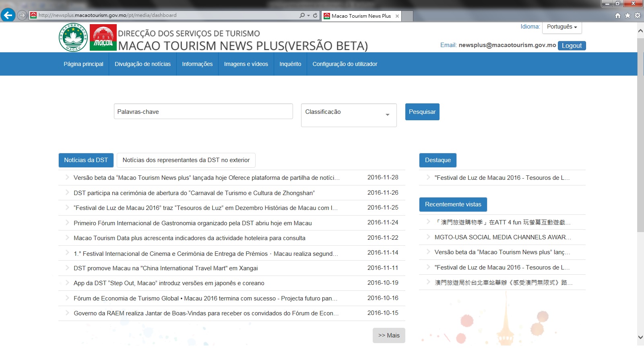The width and height of the screenshot is (644, 362).
Task: Click the browser back arrow button
Action: tap(8, 15)
